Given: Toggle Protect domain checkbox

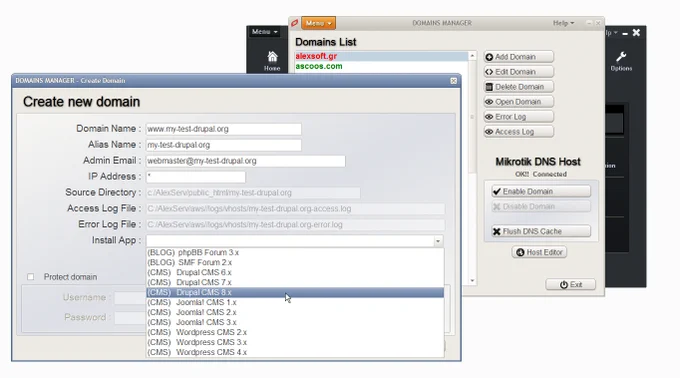Looking at the screenshot, I should coord(30,277).
